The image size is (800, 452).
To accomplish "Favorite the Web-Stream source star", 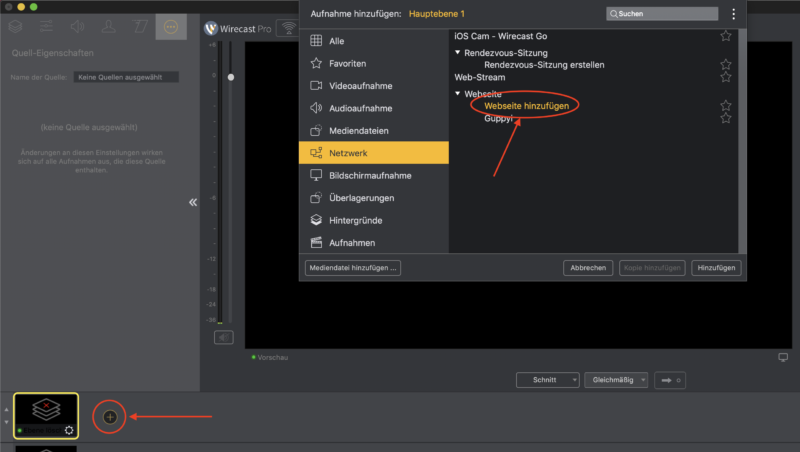I will click(x=726, y=77).
